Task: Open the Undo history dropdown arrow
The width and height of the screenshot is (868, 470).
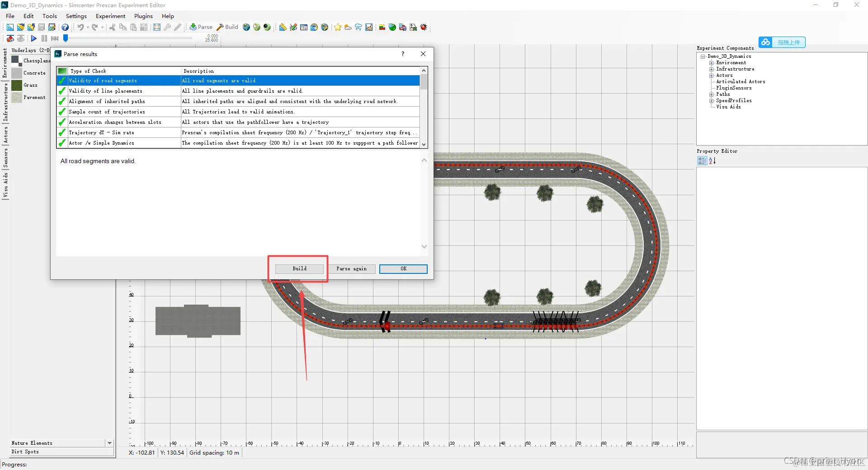Action: [x=88, y=27]
